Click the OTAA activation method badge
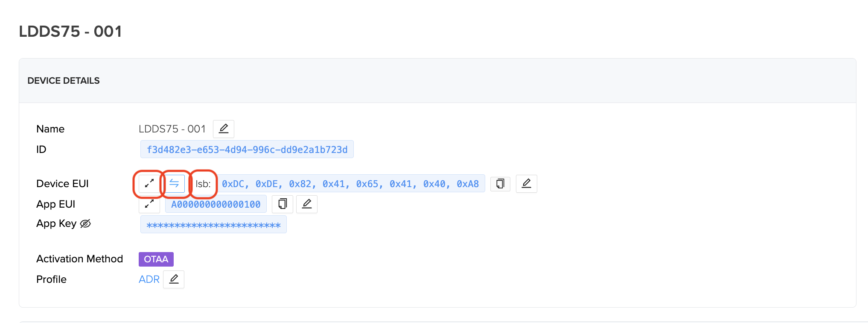This screenshot has width=868, height=323. click(156, 259)
